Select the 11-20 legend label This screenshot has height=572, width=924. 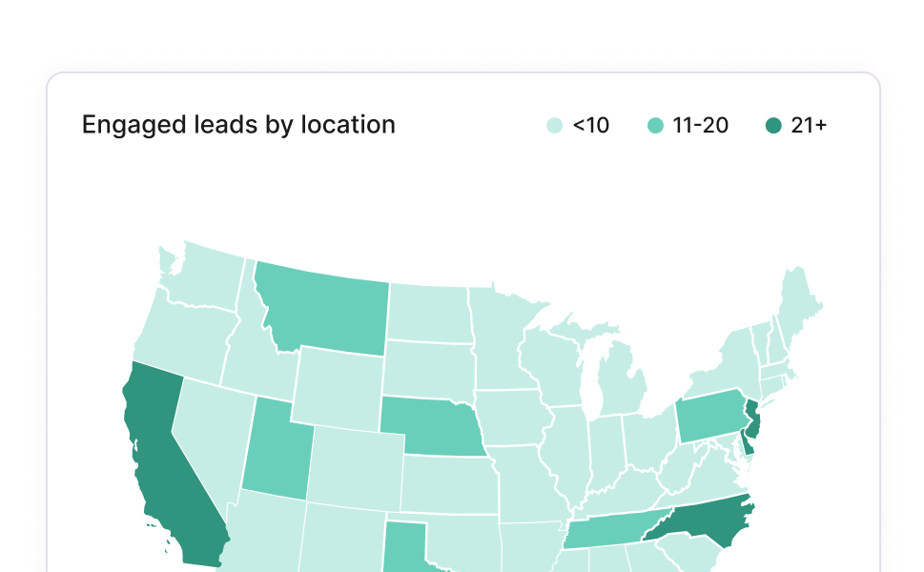[x=700, y=125]
